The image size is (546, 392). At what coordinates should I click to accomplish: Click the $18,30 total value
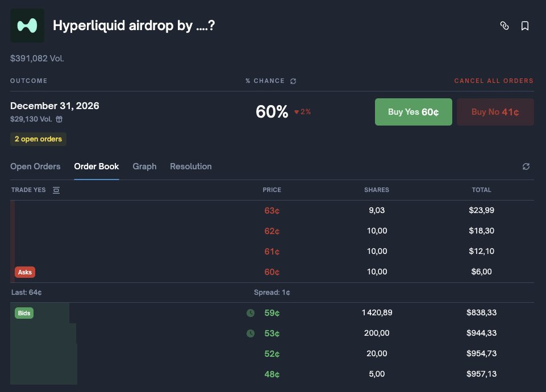pyautogui.click(x=482, y=231)
